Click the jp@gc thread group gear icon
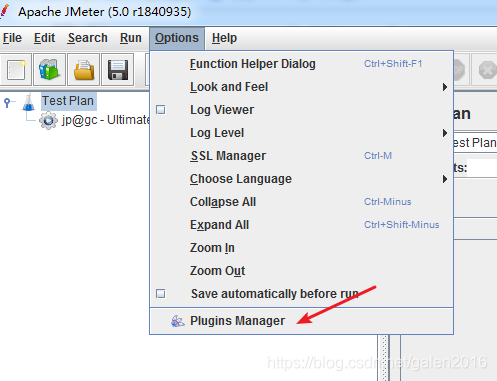This screenshot has height=381, width=497. [x=48, y=120]
